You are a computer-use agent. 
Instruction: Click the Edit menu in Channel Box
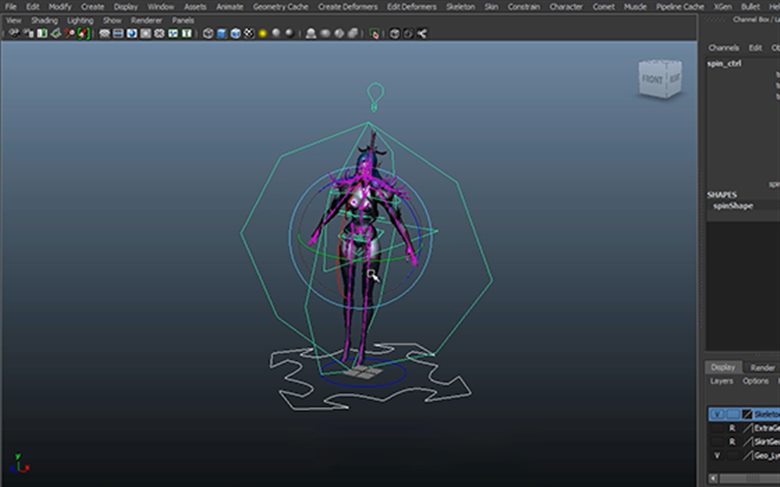(755, 48)
